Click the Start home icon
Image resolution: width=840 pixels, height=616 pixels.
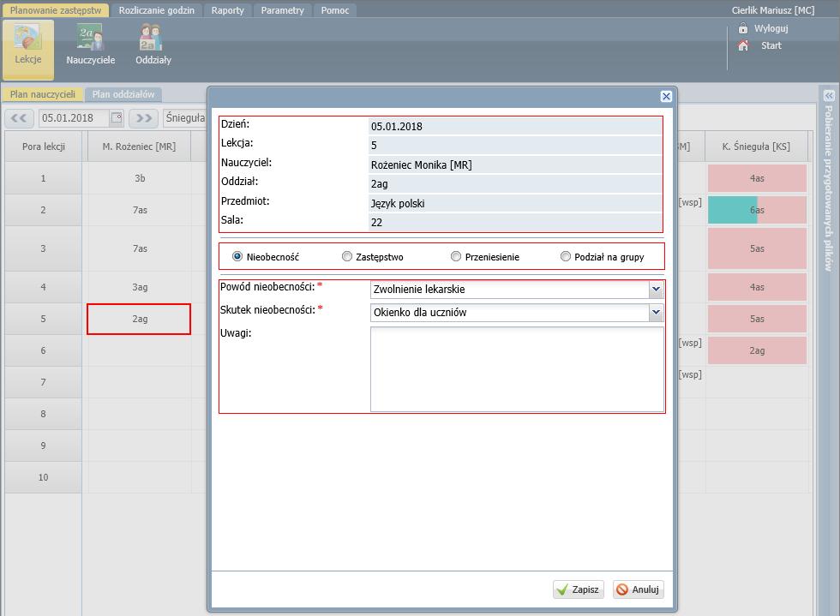743,45
